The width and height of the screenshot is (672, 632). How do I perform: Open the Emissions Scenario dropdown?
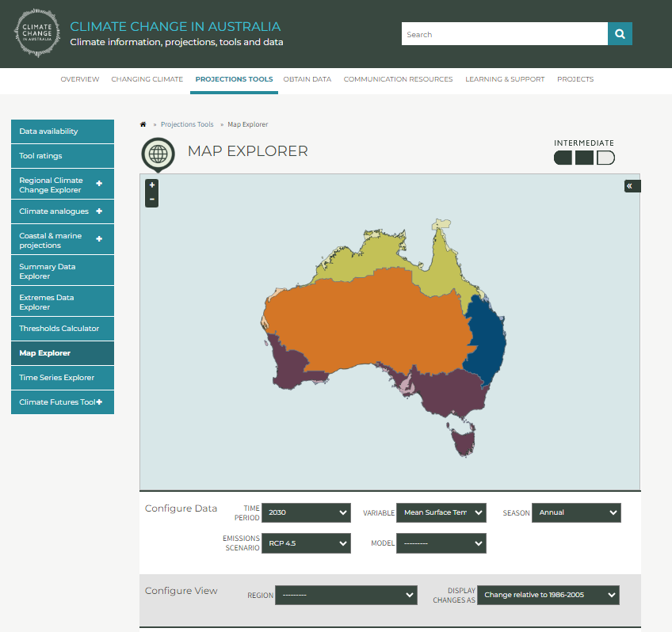[x=306, y=543]
